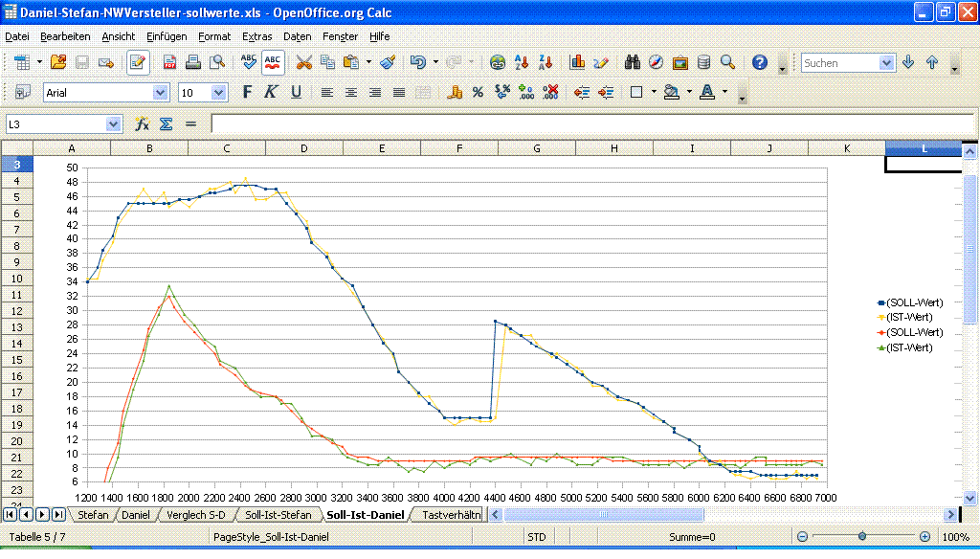
Task: Expand the Name Box dropdown
Action: 113,123
